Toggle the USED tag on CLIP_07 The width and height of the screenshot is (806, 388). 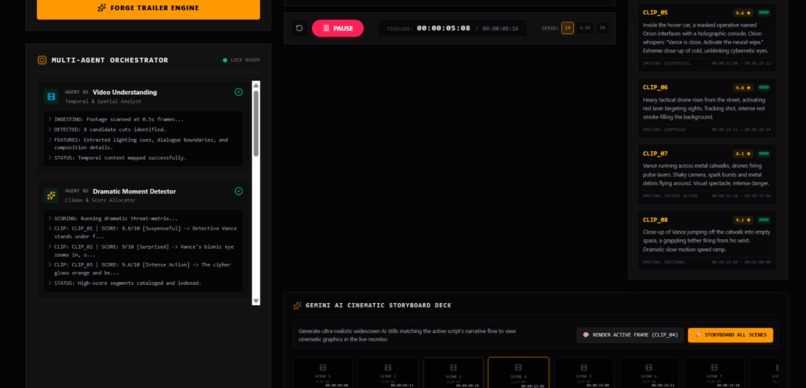click(x=764, y=154)
